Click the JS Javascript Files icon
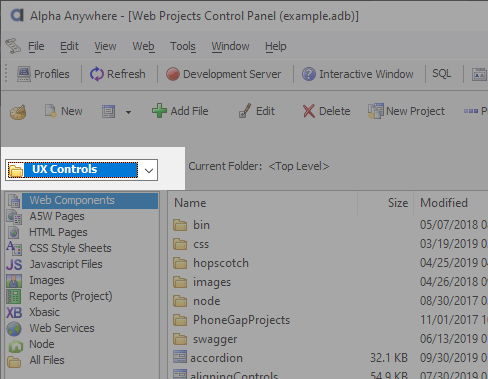The width and height of the screenshot is (488, 379). coord(14,264)
